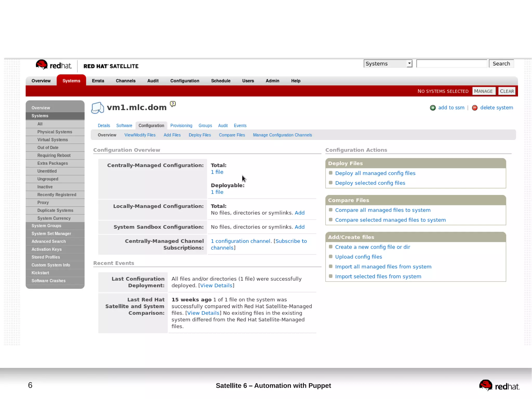The image size is (532, 399).
Task: Switch to the Provisioning system tab
Action: click(x=181, y=126)
